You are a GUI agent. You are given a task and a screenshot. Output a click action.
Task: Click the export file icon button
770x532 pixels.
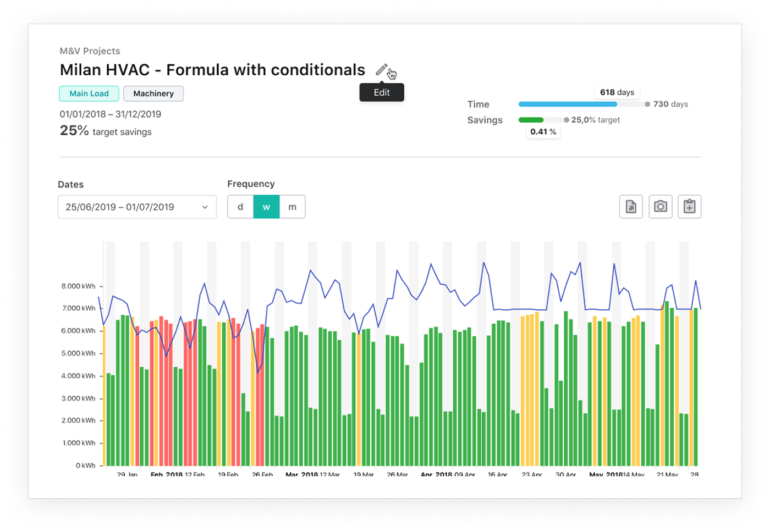coord(631,207)
